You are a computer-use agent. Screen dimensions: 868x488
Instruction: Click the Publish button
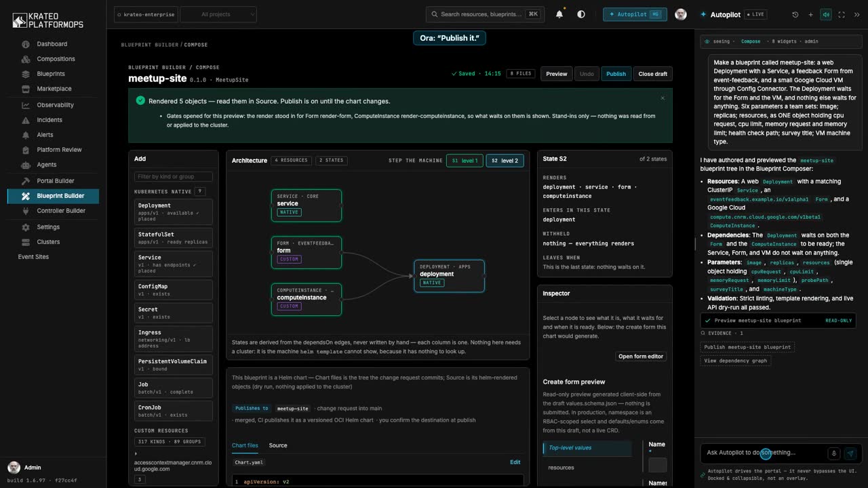tap(616, 74)
